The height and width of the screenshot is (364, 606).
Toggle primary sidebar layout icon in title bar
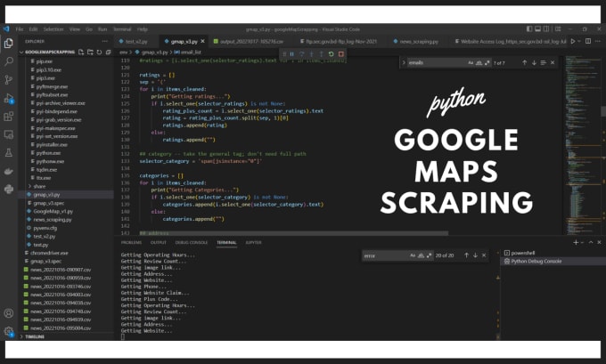(x=529, y=29)
